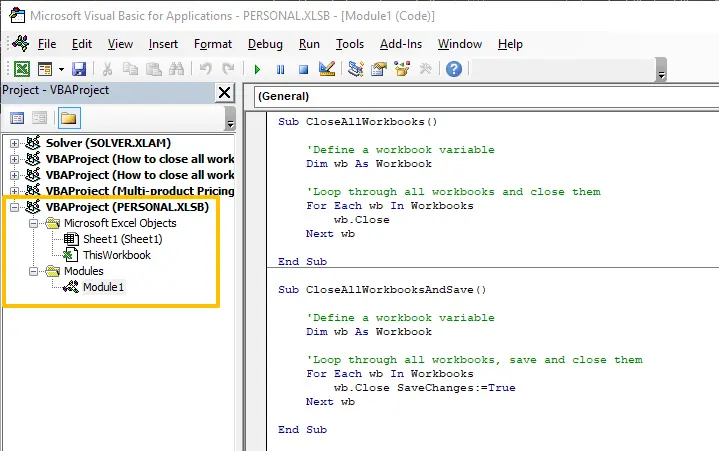Screen dimensions: 719x451
Task: Click the Break (pause) toolbar icon
Action: tap(280, 69)
